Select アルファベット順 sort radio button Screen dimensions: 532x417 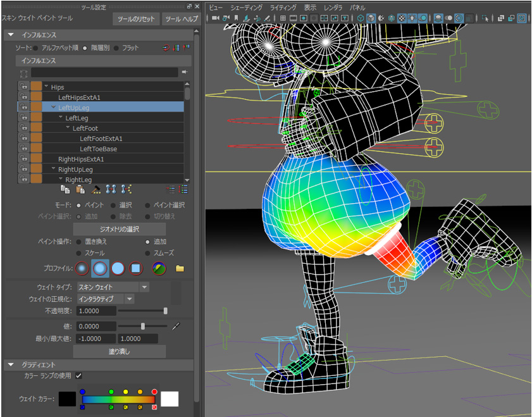(x=35, y=48)
